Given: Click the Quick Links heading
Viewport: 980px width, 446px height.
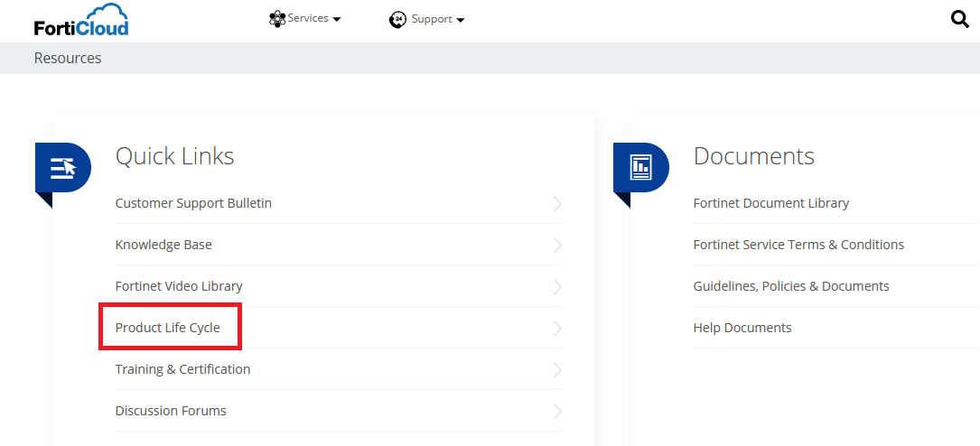Looking at the screenshot, I should click(x=175, y=156).
